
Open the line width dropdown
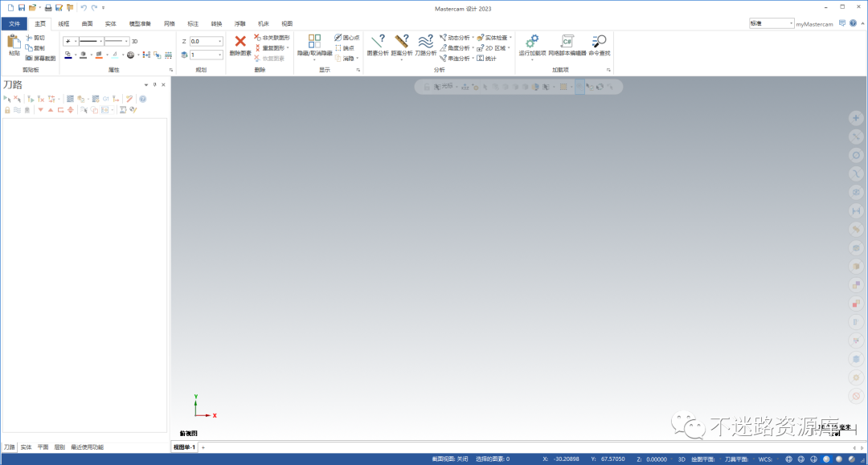click(x=126, y=42)
